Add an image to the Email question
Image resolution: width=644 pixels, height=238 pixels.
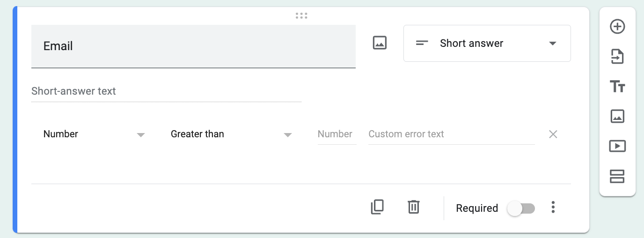[x=380, y=43]
